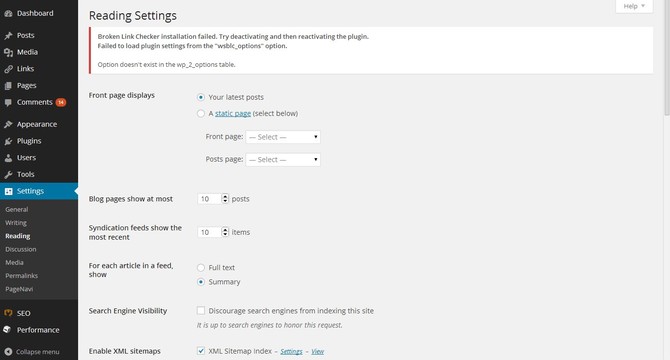The height and width of the screenshot is (360, 670).
Task: Open the Front page select dropdown
Action: (283, 137)
